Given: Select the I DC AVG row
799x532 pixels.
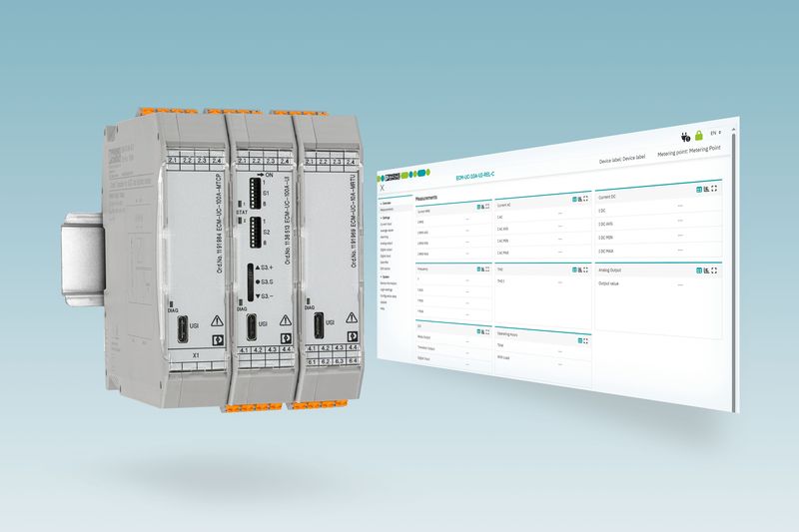Looking at the screenshot, I should click(x=658, y=223).
